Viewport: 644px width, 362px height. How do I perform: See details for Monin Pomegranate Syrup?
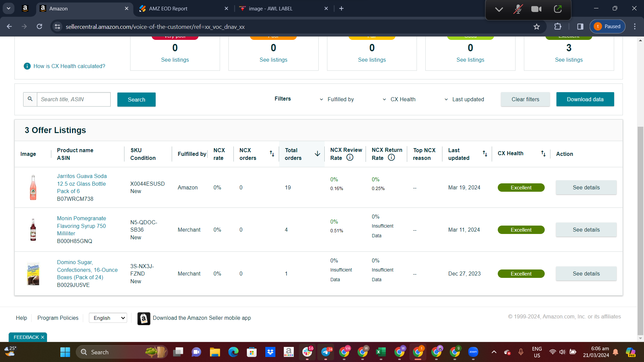pyautogui.click(x=586, y=230)
